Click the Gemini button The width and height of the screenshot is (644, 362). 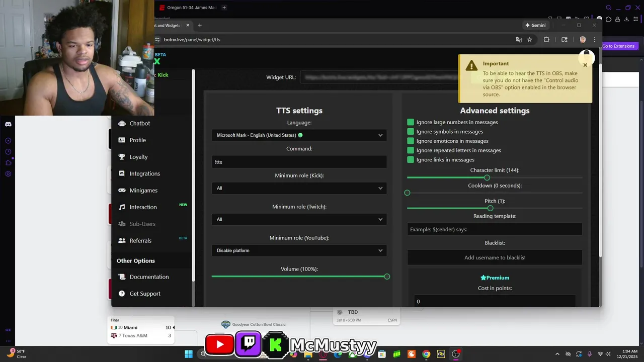click(535, 25)
